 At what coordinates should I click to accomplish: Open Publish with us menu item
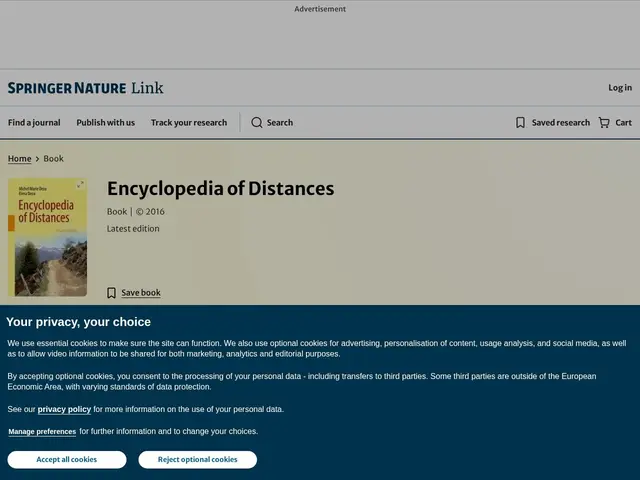click(105, 122)
